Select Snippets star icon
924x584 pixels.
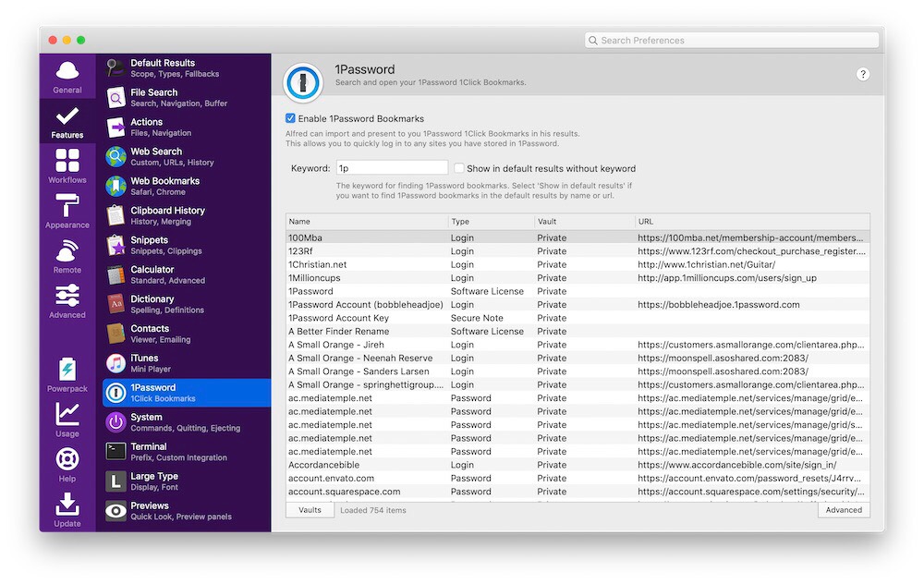pyautogui.click(x=116, y=245)
